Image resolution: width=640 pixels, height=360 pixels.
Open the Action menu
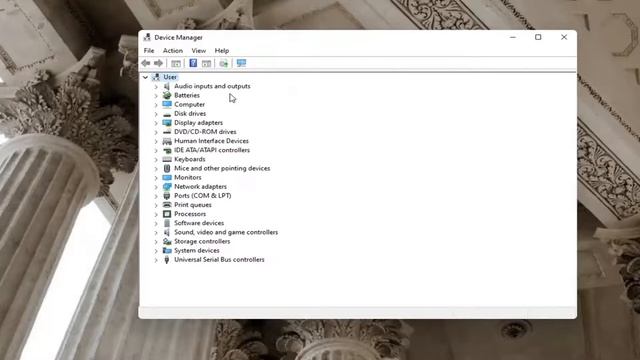(x=173, y=51)
